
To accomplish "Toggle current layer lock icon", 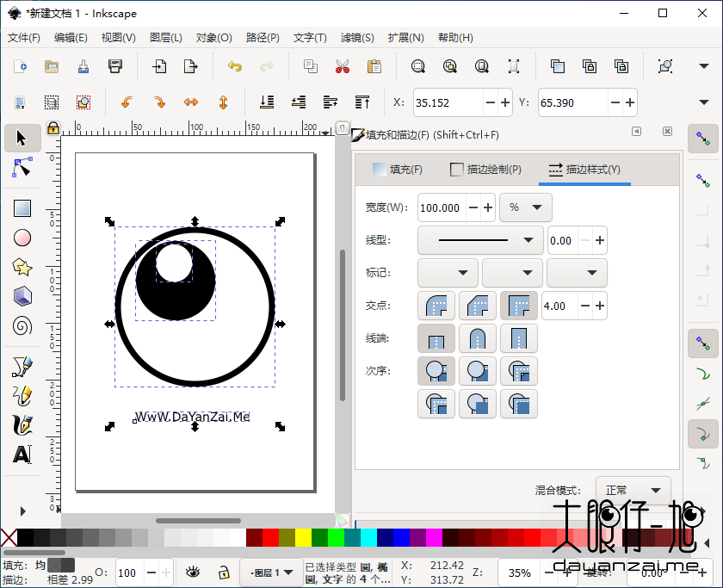I will point(224,573).
